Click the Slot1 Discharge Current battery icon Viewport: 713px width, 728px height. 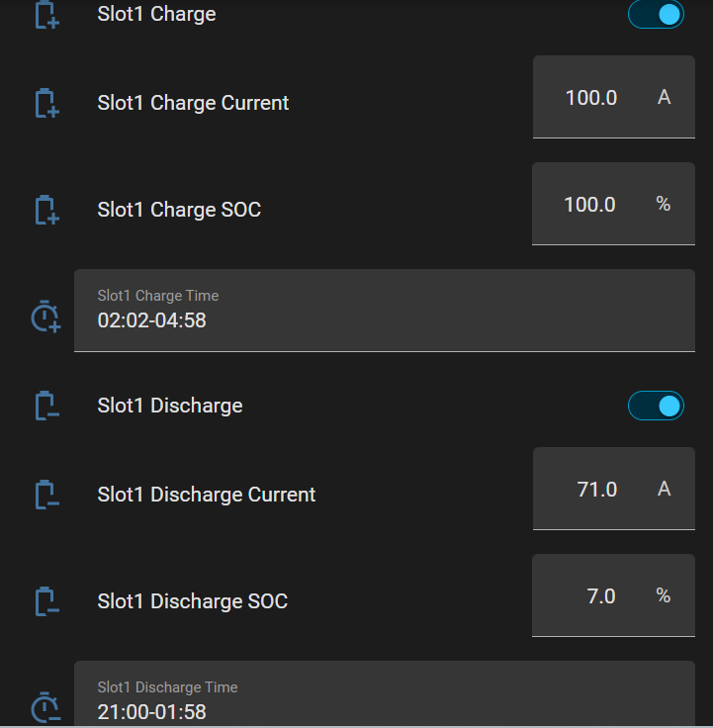(46, 495)
